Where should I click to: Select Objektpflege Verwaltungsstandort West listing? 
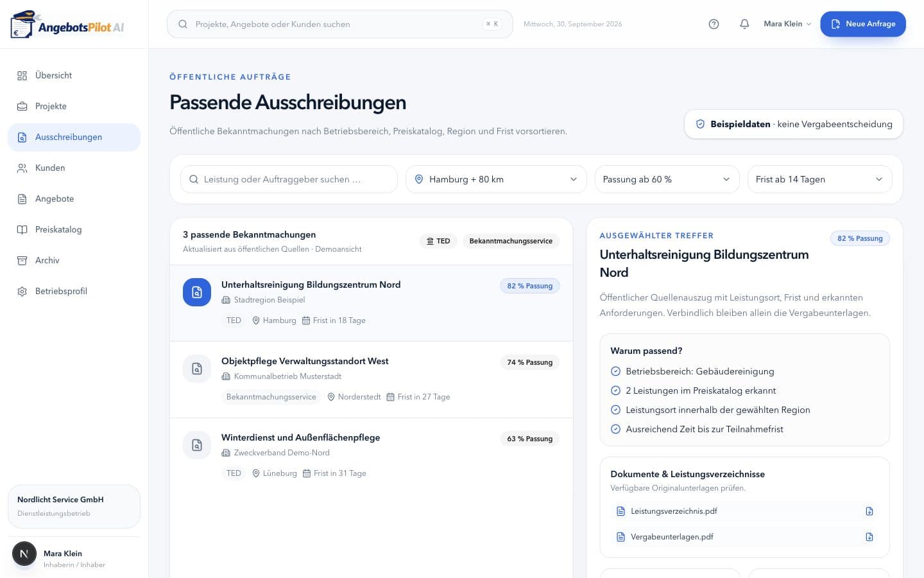371,380
